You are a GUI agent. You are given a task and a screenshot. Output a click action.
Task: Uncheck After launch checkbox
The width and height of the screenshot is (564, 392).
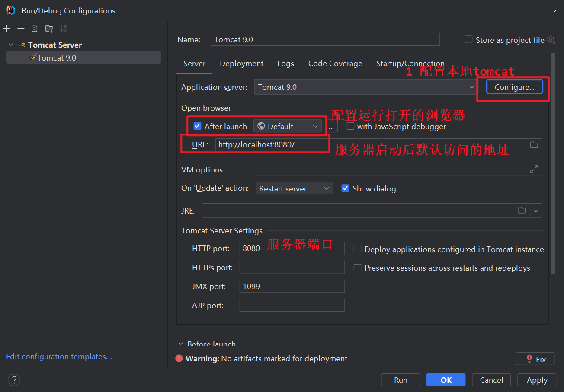point(198,126)
